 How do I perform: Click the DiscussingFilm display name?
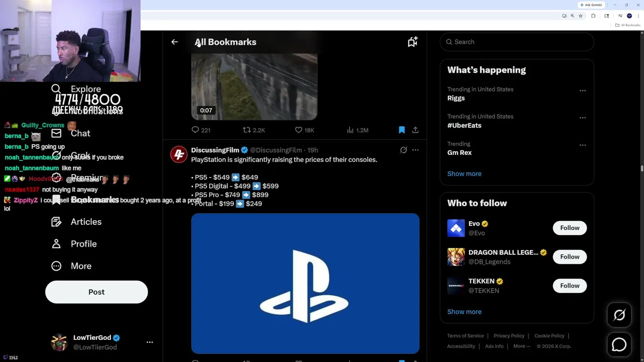(x=215, y=150)
